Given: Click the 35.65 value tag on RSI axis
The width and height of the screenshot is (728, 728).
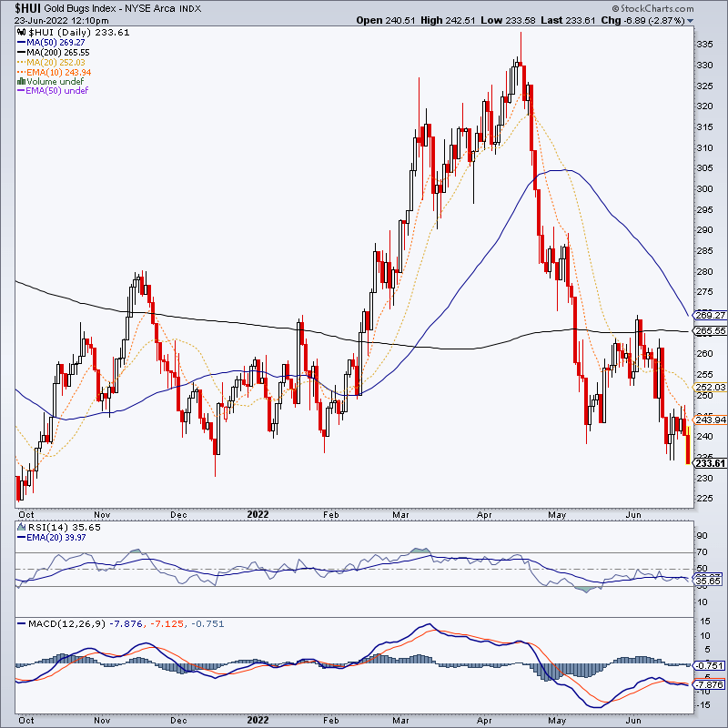Looking at the screenshot, I should [708, 581].
